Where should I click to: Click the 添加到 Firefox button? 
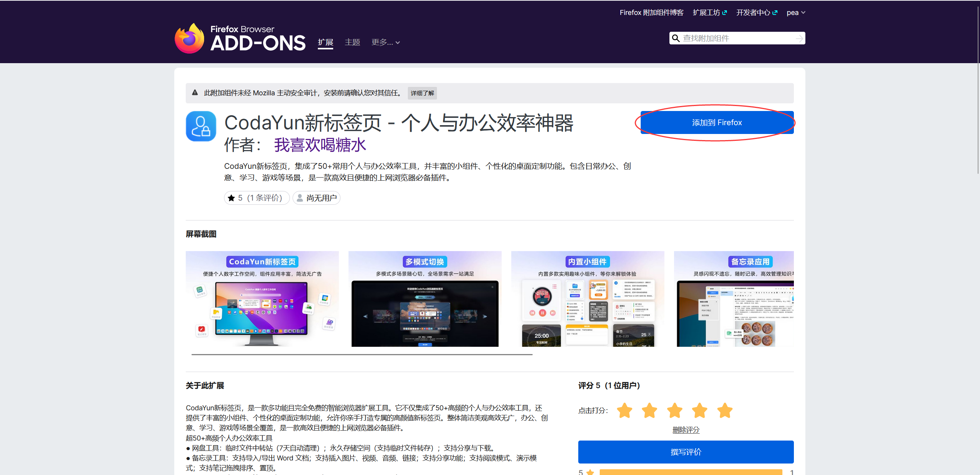point(717,122)
